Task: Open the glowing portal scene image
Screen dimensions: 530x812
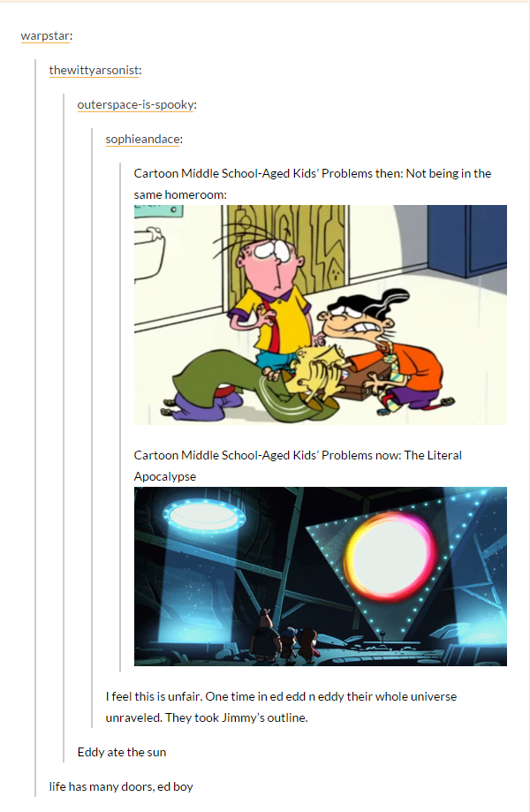Action: pyautogui.click(x=321, y=576)
